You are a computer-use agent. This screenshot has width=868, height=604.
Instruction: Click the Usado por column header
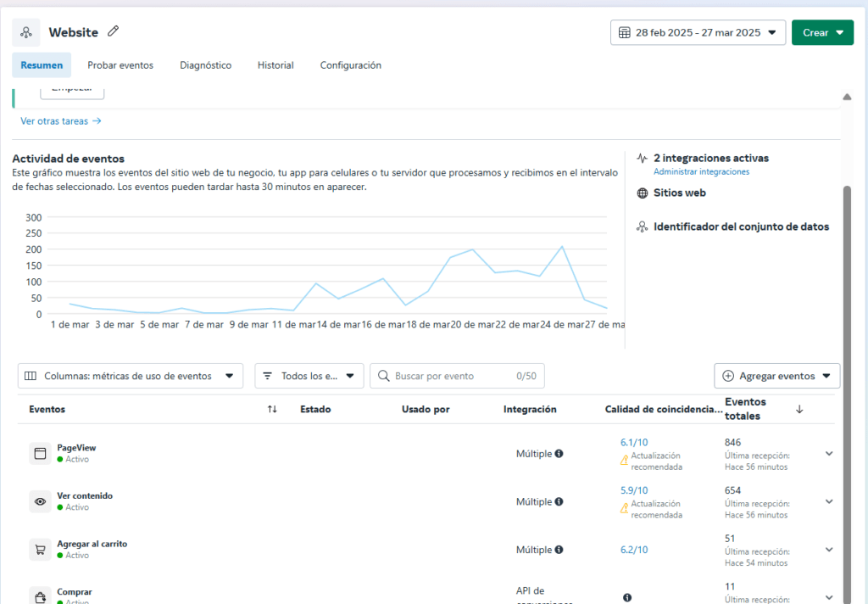(426, 409)
